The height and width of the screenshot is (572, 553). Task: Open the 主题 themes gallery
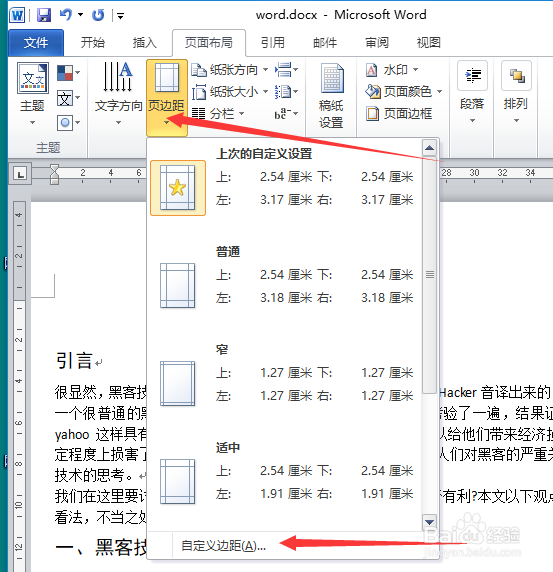(x=32, y=94)
